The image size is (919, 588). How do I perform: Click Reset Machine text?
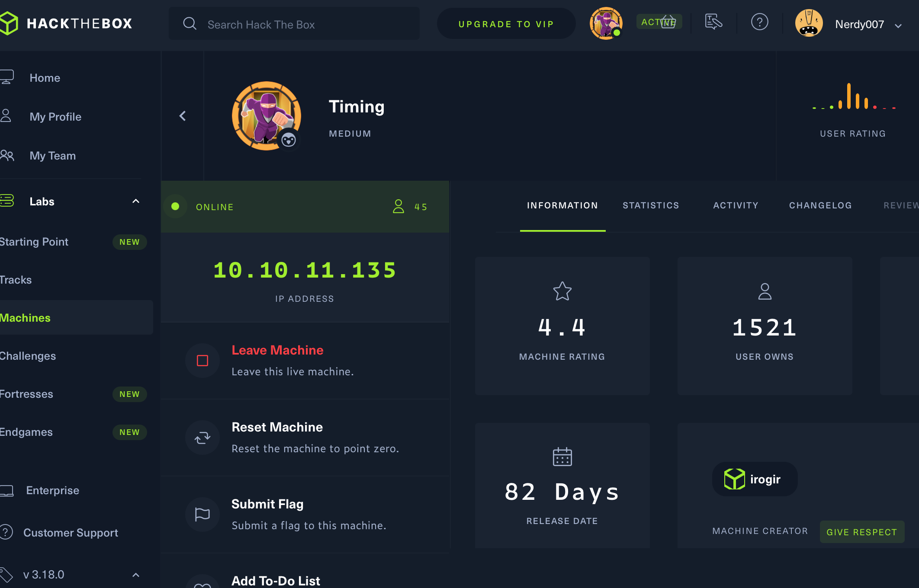point(277,427)
